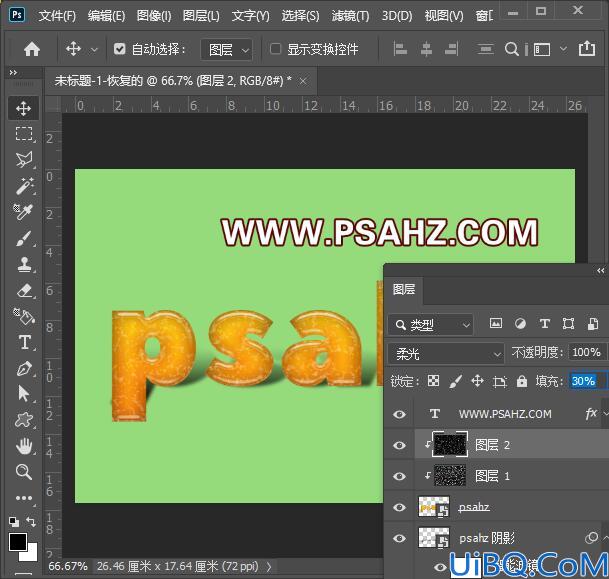The height and width of the screenshot is (579, 609).
Task: Toggle lock transparent pixels icon
Action: tap(433, 381)
